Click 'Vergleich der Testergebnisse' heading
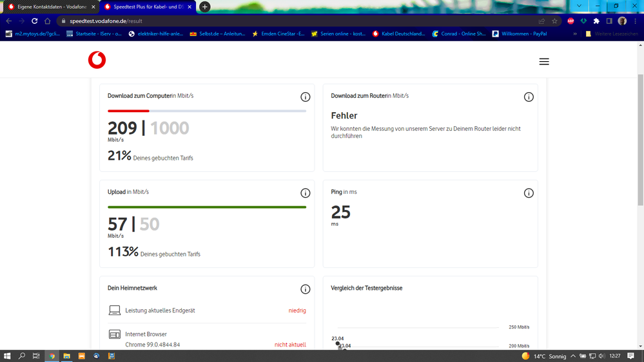Viewport: 644px width, 362px height. click(x=366, y=288)
